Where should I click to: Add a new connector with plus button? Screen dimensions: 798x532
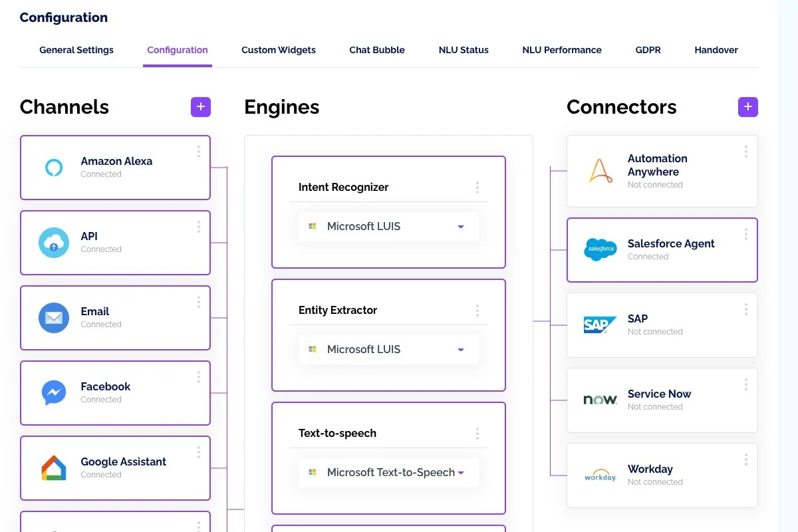(x=748, y=107)
